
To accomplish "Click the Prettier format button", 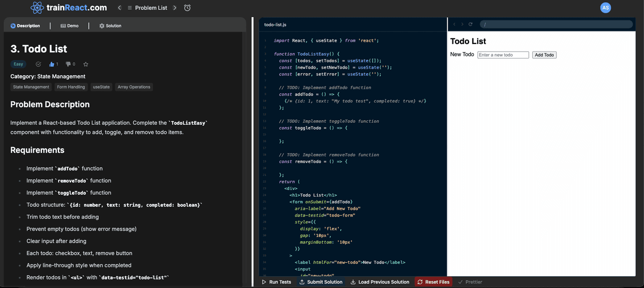I will tap(470, 282).
